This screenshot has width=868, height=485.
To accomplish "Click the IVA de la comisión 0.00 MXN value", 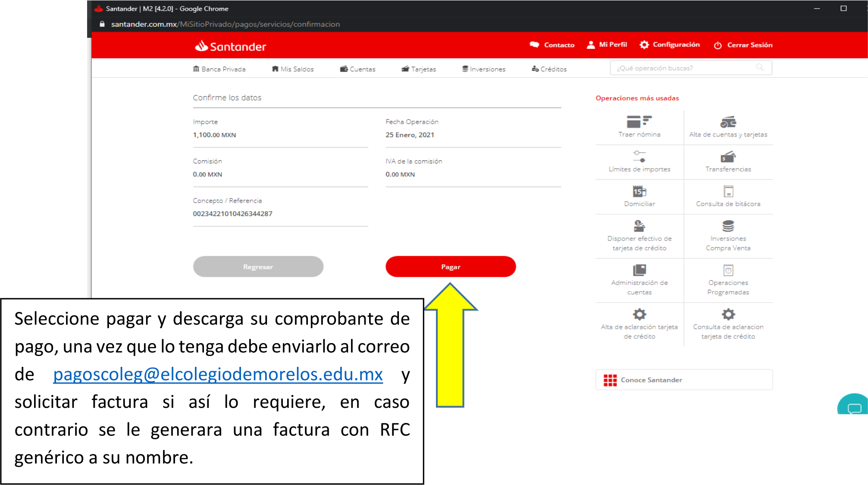I will point(400,175).
